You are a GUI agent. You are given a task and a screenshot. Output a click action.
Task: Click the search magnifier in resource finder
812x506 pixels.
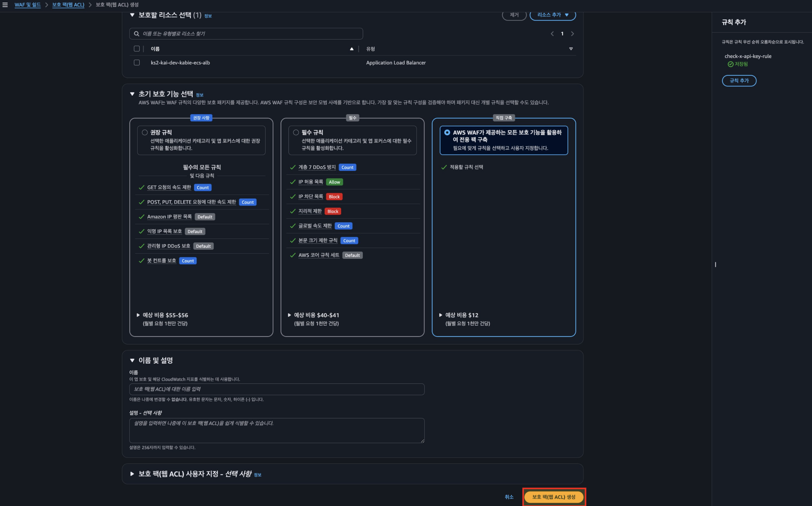pos(136,34)
